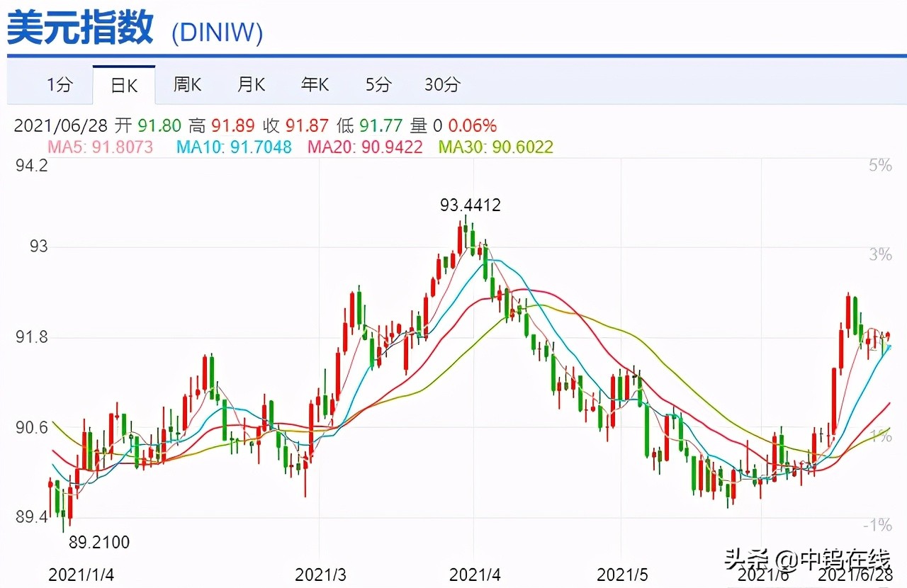The height and width of the screenshot is (588, 907).
Task: Select the 日K tab
Action: (x=124, y=86)
